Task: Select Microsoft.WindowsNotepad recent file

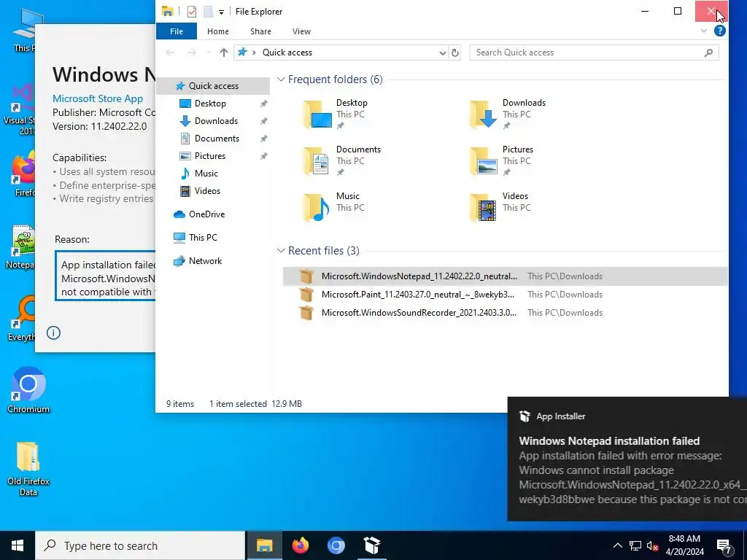Action: [x=505, y=276]
